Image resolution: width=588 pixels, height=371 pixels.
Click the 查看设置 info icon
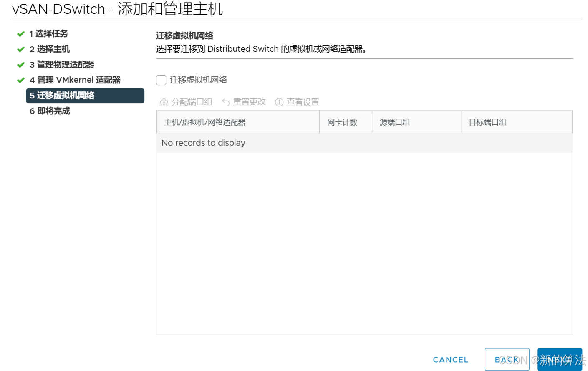tap(279, 102)
